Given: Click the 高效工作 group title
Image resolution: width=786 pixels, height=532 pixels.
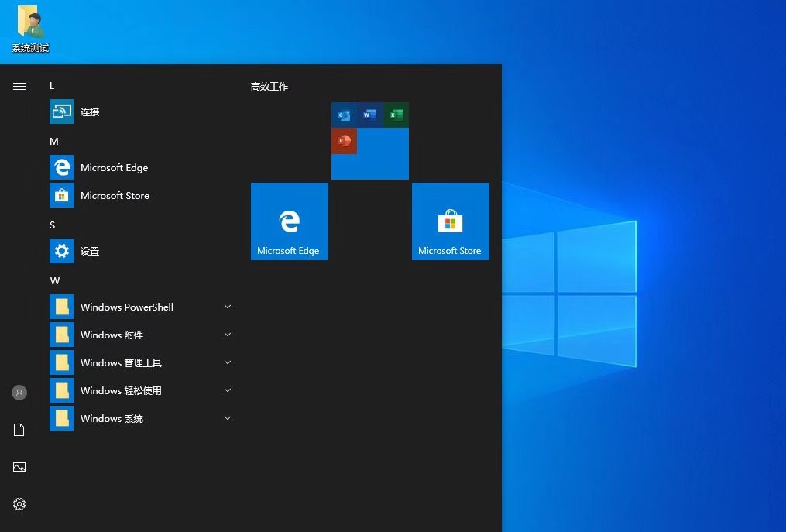Looking at the screenshot, I should [269, 86].
